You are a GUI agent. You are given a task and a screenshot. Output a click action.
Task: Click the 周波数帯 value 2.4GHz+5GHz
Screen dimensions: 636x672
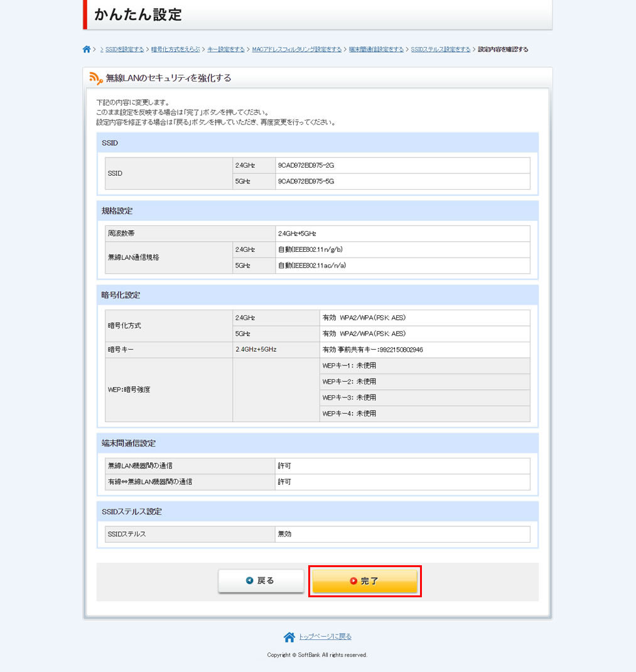(297, 234)
